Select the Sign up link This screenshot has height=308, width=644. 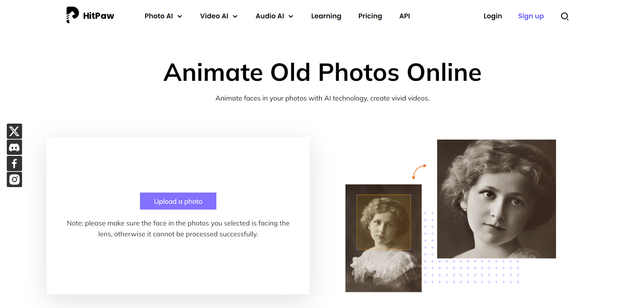(x=531, y=16)
